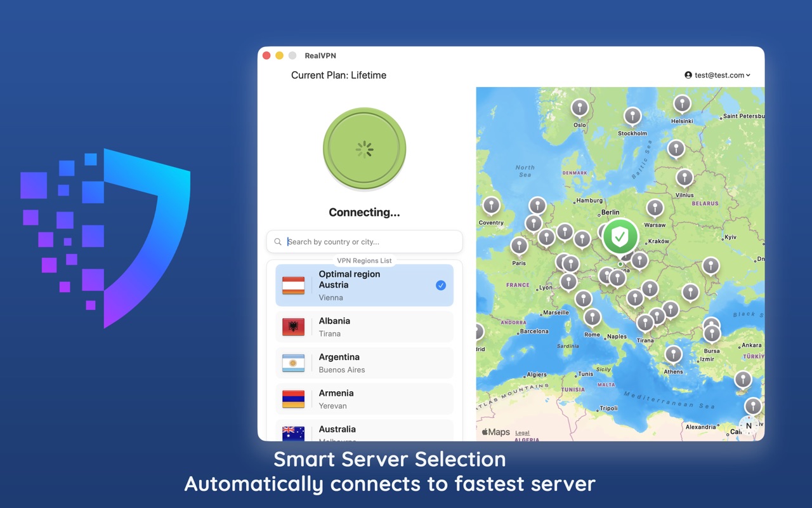Select the Helsinki server pin on the map
This screenshot has width=812, height=508.
[682, 103]
